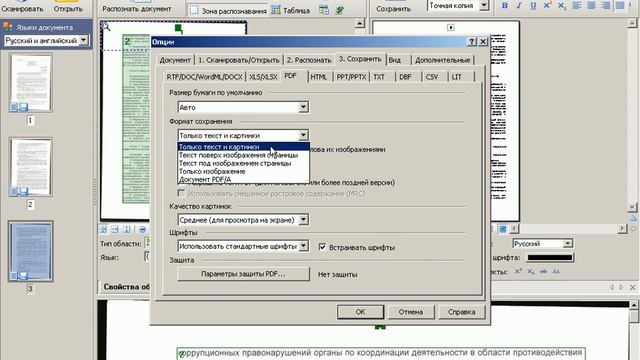Choose Только изображение option

coord(244,171)
